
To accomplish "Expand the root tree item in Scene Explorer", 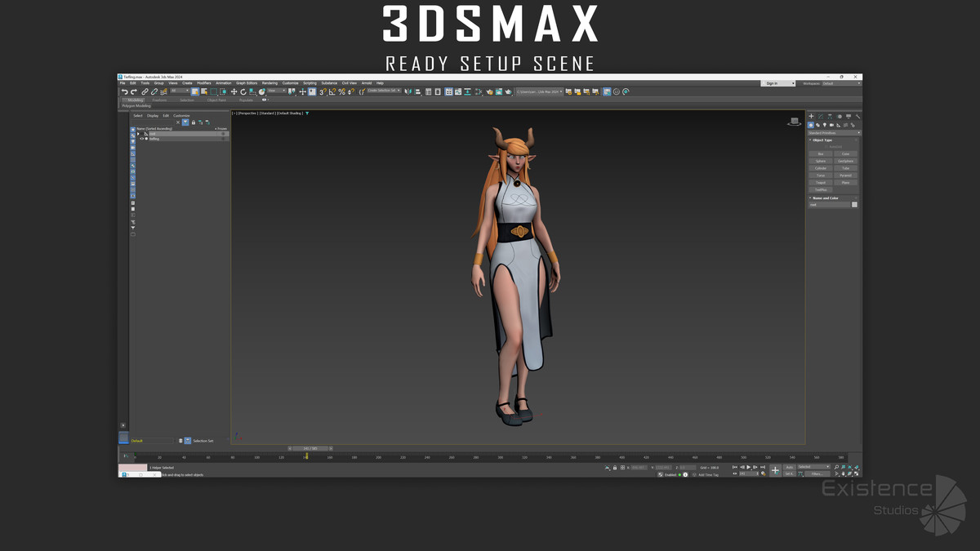I will (x=138, y=133).
